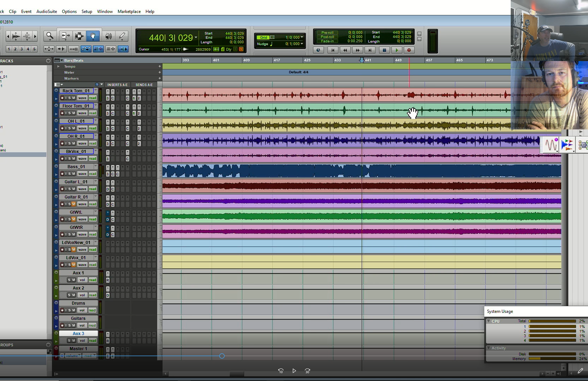
Task: Solo the Bass_01 track
Action: [70, 174]
